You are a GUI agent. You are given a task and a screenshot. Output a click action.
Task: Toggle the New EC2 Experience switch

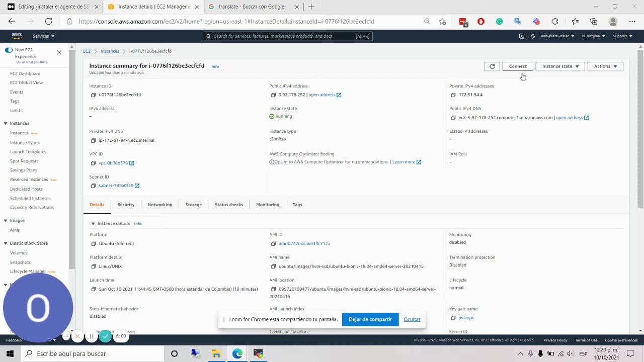pyautogui.click(x=9, y=50)
